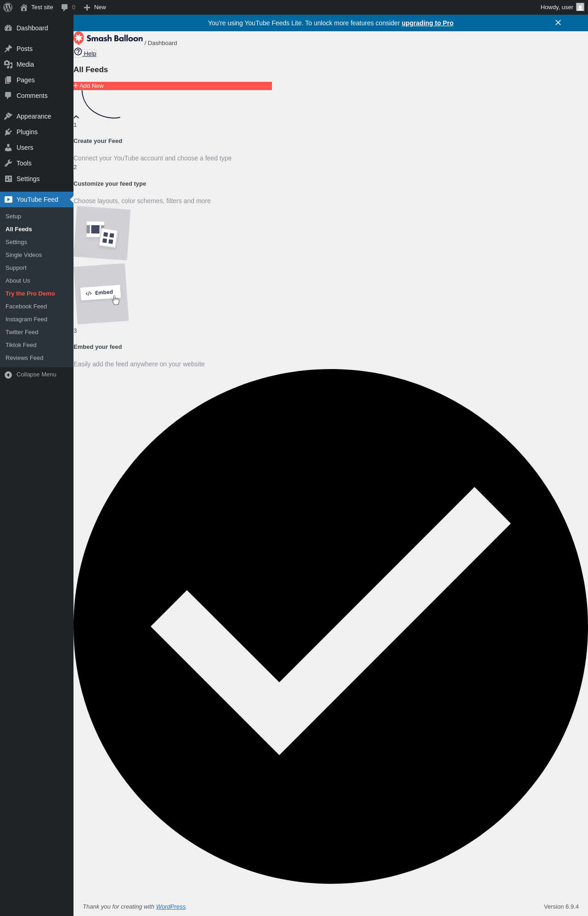
Task: Open the Test site home link
Action: (37, 7)
